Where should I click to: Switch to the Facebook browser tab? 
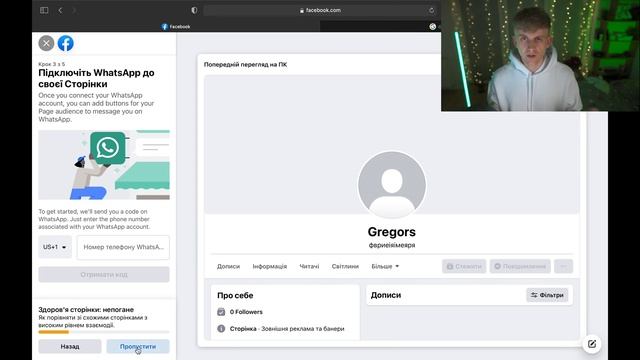point(176,27)
